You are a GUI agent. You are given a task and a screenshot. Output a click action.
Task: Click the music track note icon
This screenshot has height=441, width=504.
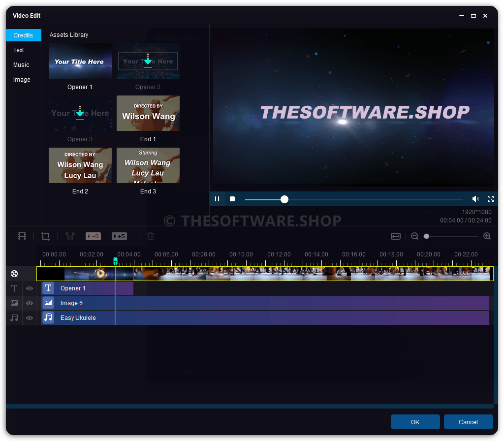click(14, 318)
